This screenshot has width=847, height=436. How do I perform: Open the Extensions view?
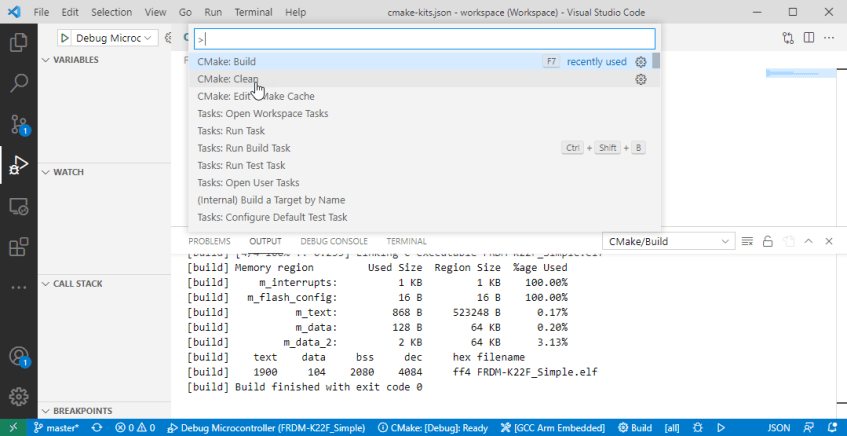pos(18,246)
